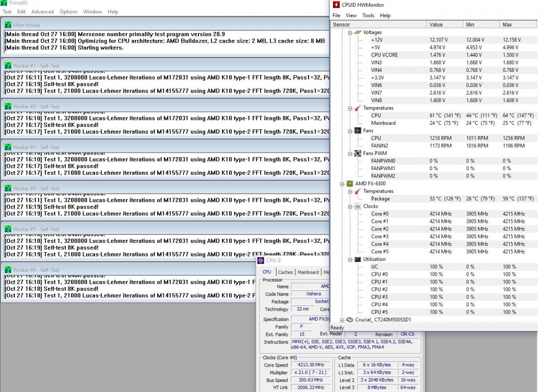Viewport: 555px width, 392px height.
Task: Click the Worker #5 window icon
Action: point(8,229)
